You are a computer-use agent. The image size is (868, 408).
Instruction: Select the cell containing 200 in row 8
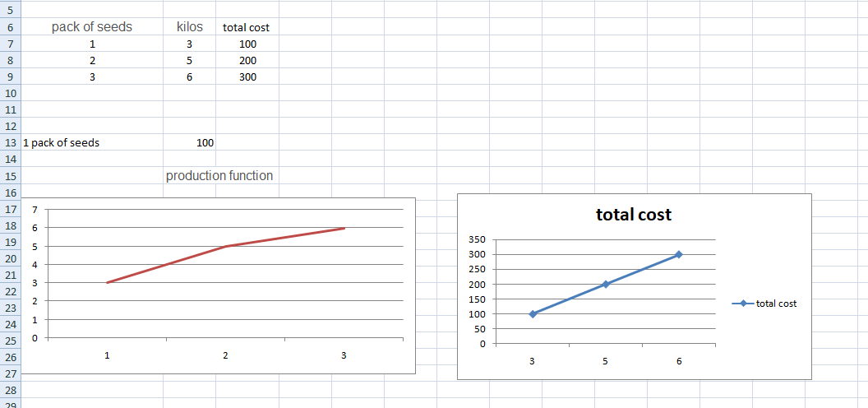(247, 60)
